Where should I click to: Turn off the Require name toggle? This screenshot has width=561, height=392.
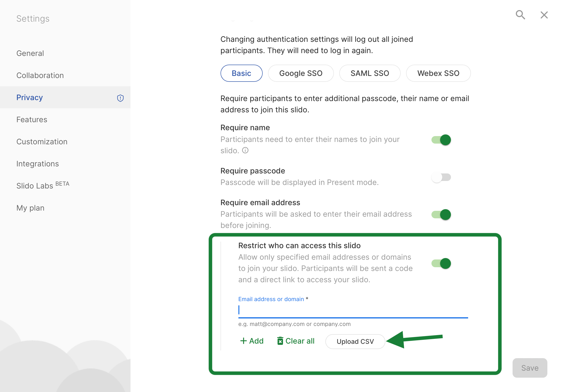click(441, 140)
